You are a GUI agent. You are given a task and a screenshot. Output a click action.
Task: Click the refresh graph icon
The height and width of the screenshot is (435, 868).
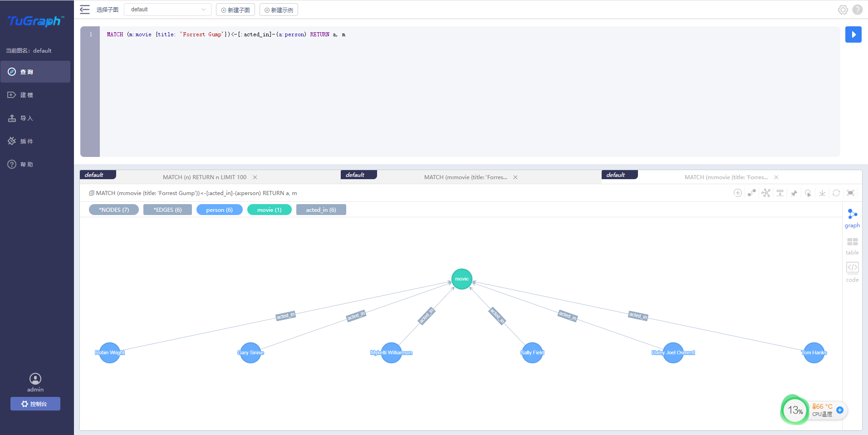(x=836, y=193)
